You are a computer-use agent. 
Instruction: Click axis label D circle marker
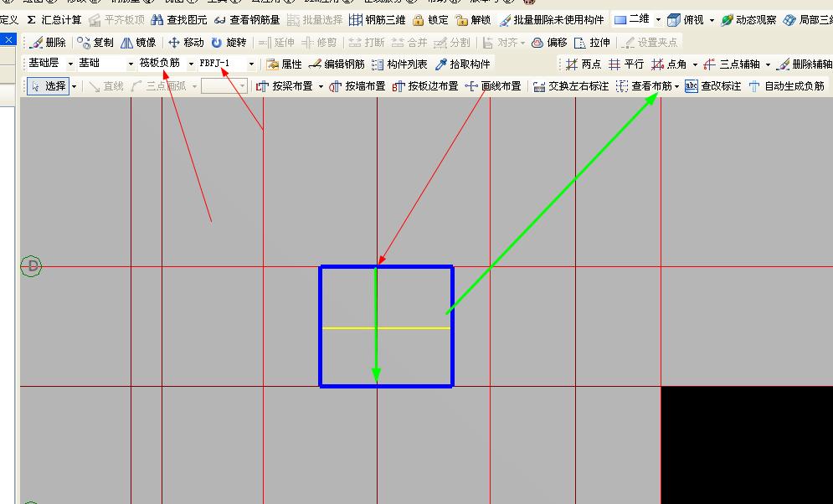pyautogui.click(x=31, y=266)
